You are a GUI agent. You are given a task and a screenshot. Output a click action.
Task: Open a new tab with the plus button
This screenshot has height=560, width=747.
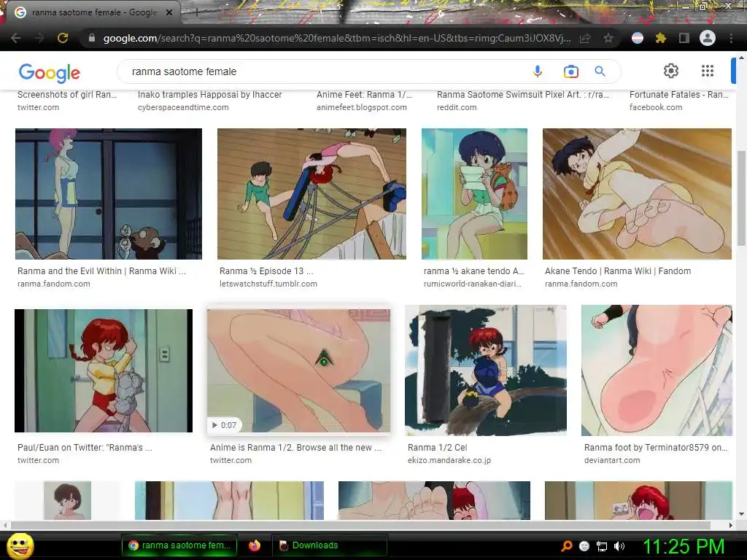196,13
